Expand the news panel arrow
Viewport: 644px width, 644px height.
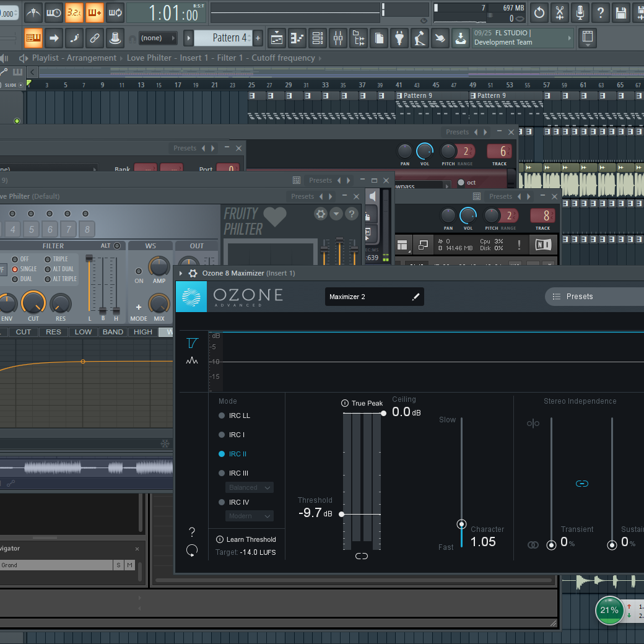(569, 38)
